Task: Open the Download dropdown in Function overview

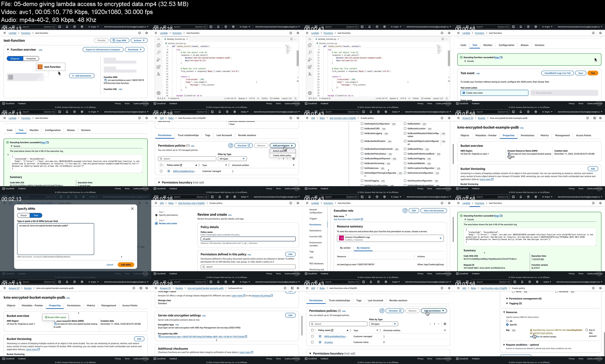Action: [x=135, y=50]
